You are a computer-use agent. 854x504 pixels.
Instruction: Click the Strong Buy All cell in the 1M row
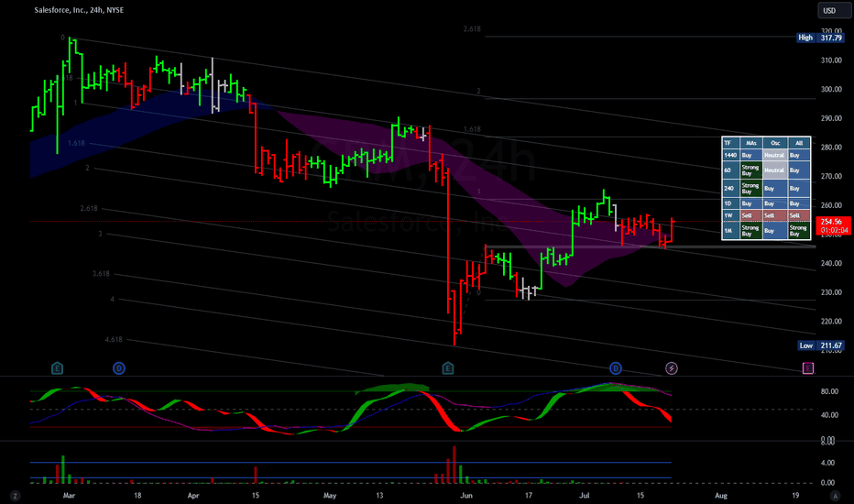[799, 231]
